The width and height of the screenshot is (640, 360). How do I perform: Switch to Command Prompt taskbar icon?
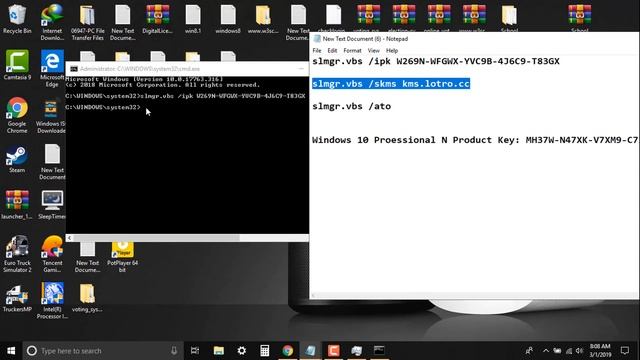tap(379, 350)
